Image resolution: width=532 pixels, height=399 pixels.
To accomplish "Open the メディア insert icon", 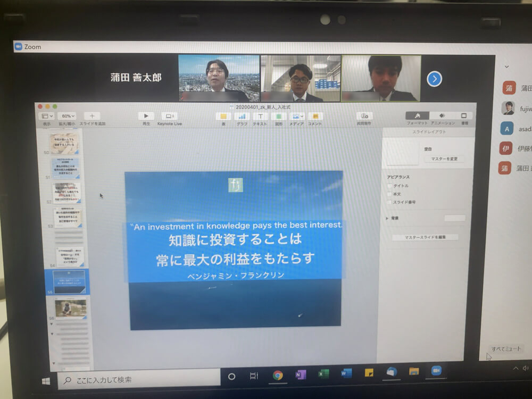I will point(296,116).
